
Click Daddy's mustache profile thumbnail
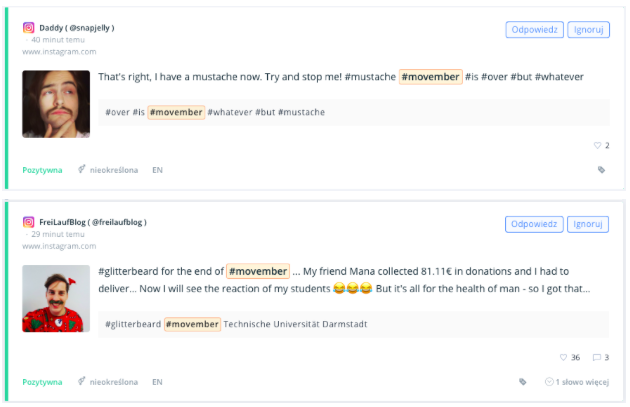(x=56, y=104)
